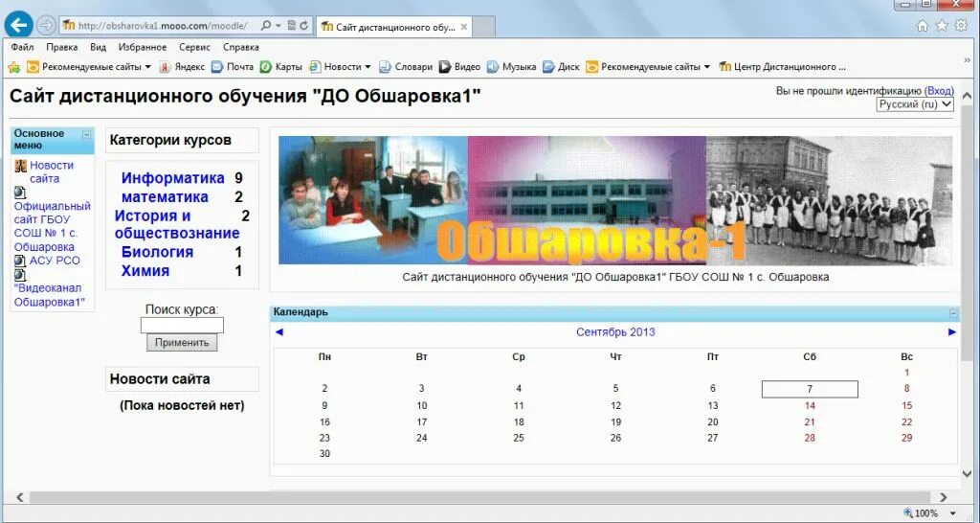The height and width of the screenshot is (523, 980).
Task: Click the search magnifier in the address bar
Action: (x=266, y=26)
